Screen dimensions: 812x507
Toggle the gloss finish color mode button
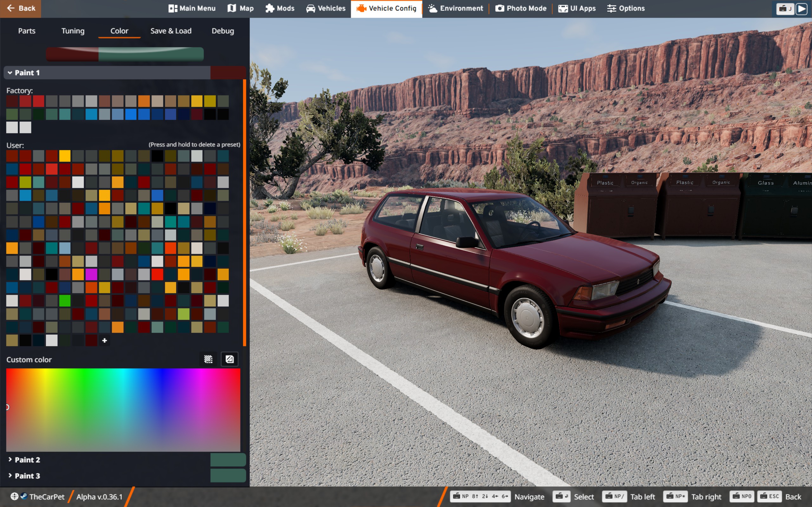pos(230,359)
